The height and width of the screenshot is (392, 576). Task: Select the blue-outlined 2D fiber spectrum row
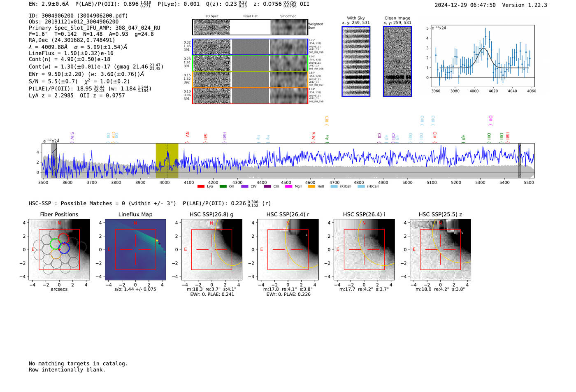pyautogui.click(x=250, y=47)
